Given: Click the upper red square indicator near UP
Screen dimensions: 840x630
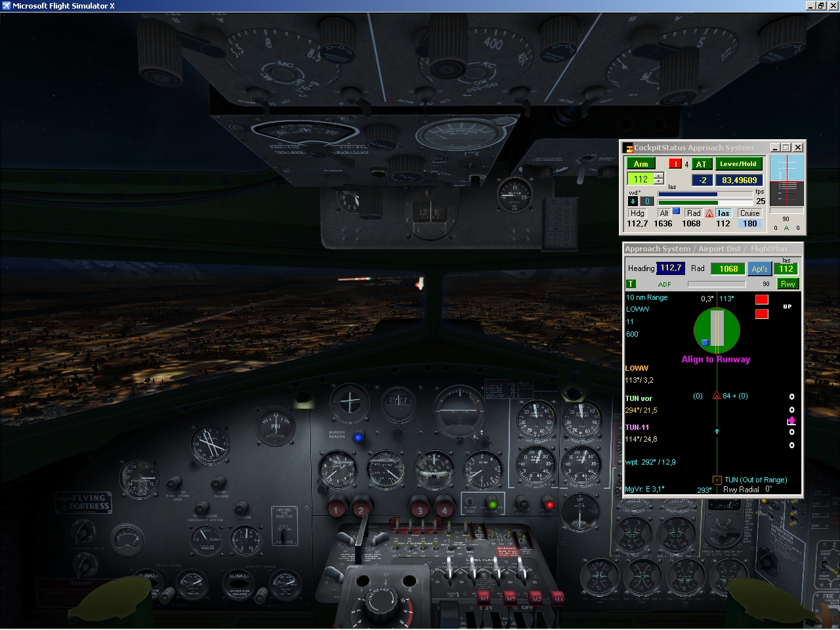Looking at the screenshot, I should pos(762,299).
